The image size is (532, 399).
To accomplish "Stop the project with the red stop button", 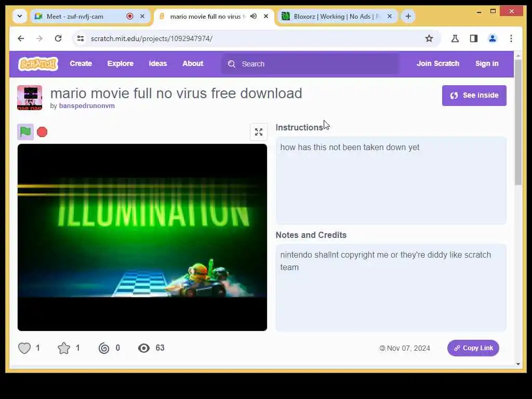I will tap(42, 132).
